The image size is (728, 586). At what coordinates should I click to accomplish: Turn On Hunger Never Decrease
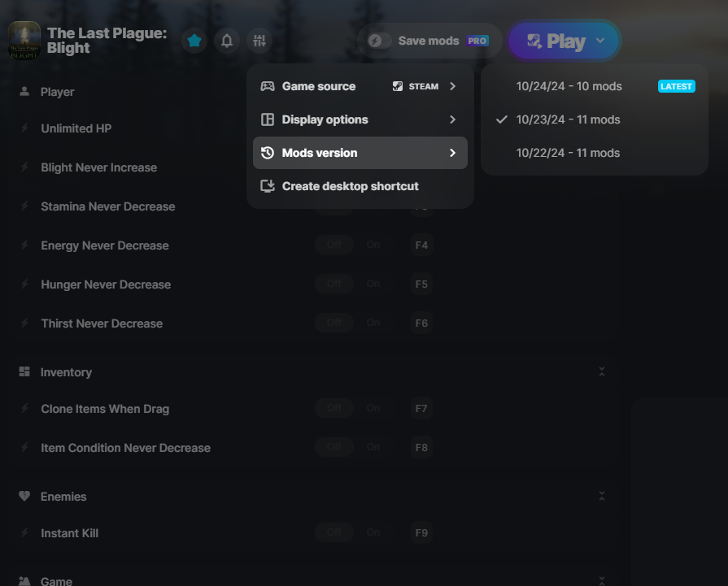click(373, 284)
